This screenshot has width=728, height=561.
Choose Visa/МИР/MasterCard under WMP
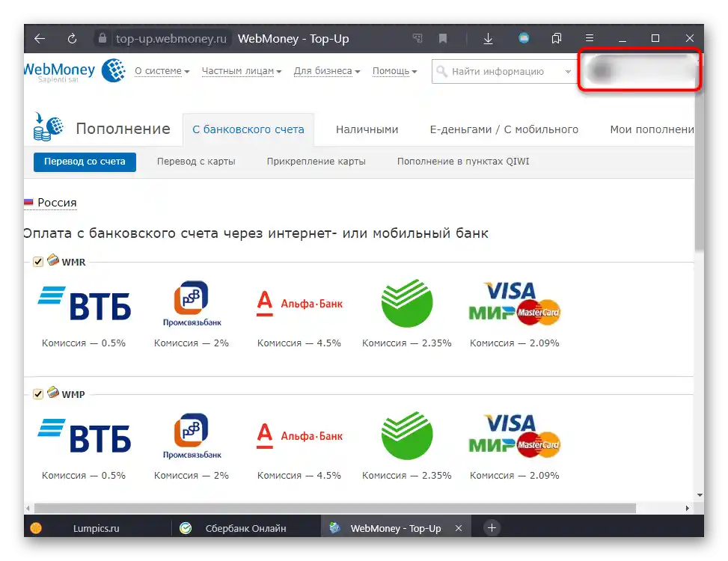point(515,436)
